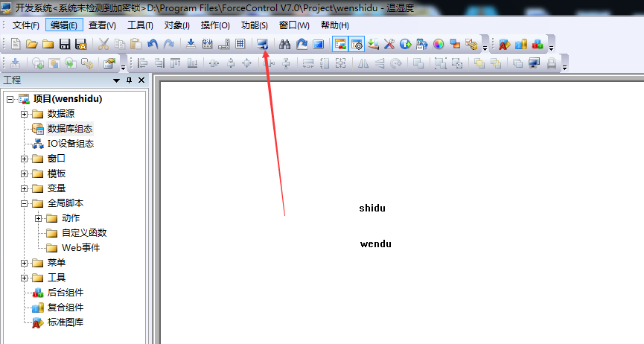644x344 pixels.
Task: Expand the 数据源 folder
Action: click(x=25, y=114)
